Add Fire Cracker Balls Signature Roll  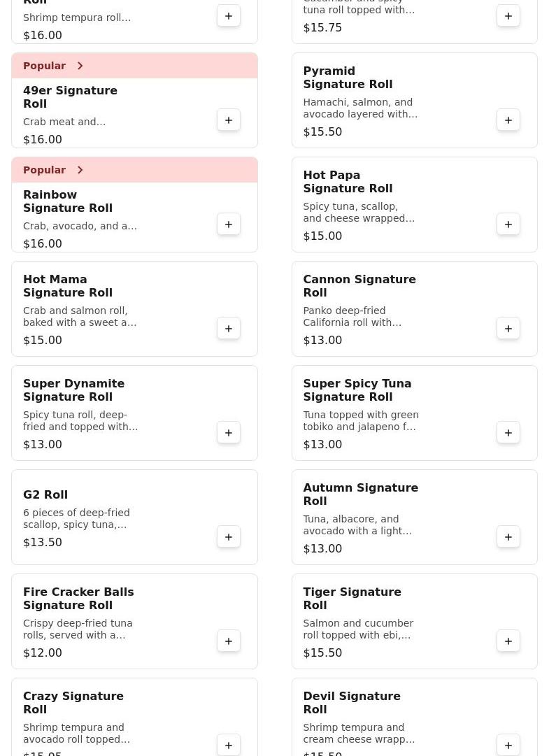click(229, 641)
